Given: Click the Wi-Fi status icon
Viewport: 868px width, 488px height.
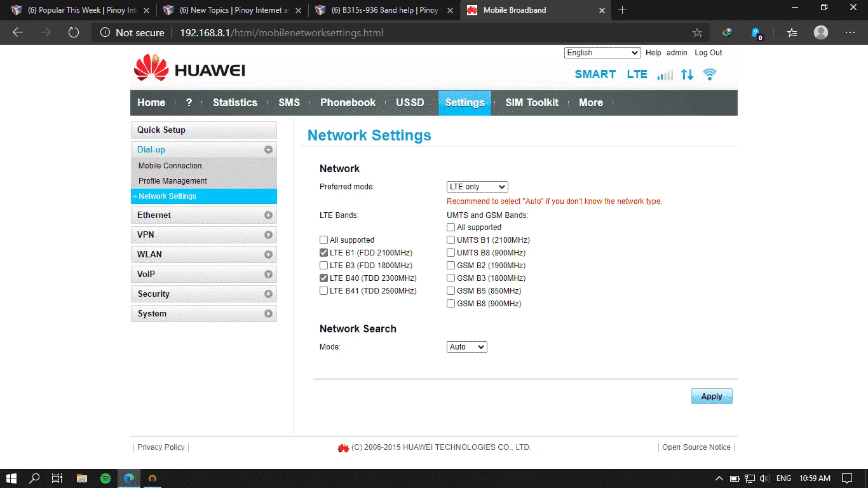Looking at the screenshot, I should pos(710,74).
